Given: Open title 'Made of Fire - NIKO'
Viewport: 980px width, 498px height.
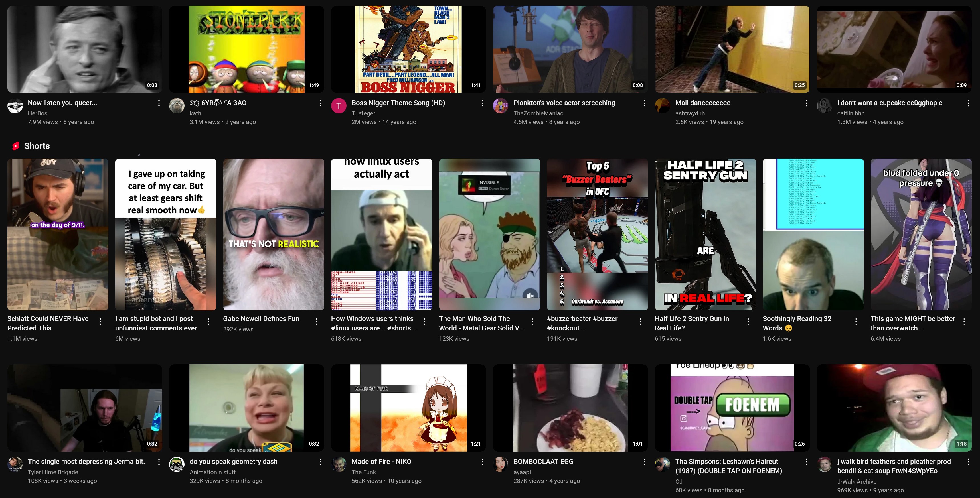Looking at the screenshot, I should click(x=381, y=461).
